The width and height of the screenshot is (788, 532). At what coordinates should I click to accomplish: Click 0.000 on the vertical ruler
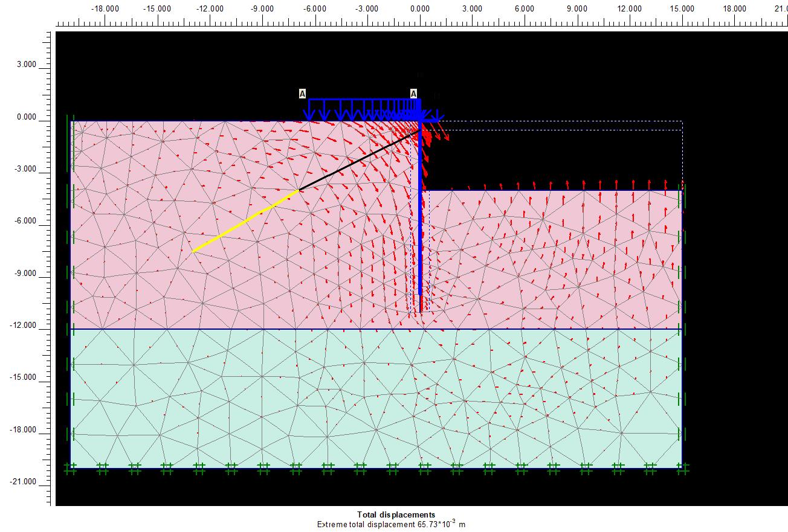[26, 117]
